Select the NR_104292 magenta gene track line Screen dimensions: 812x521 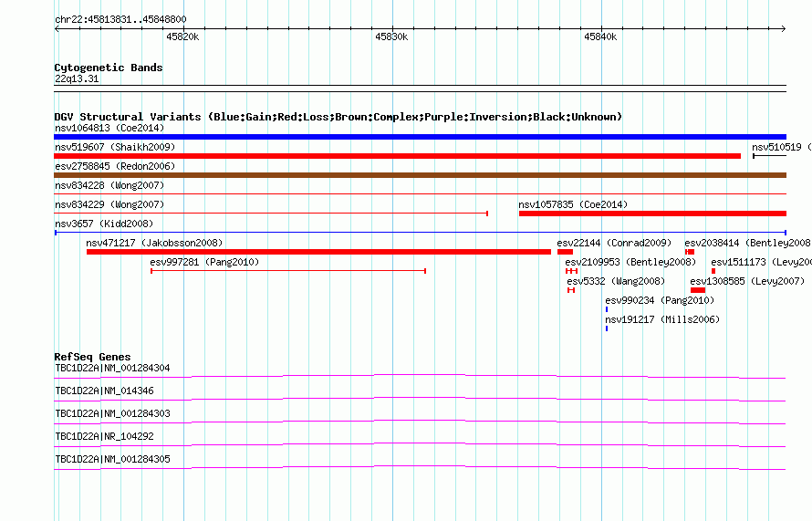[420, 444]
